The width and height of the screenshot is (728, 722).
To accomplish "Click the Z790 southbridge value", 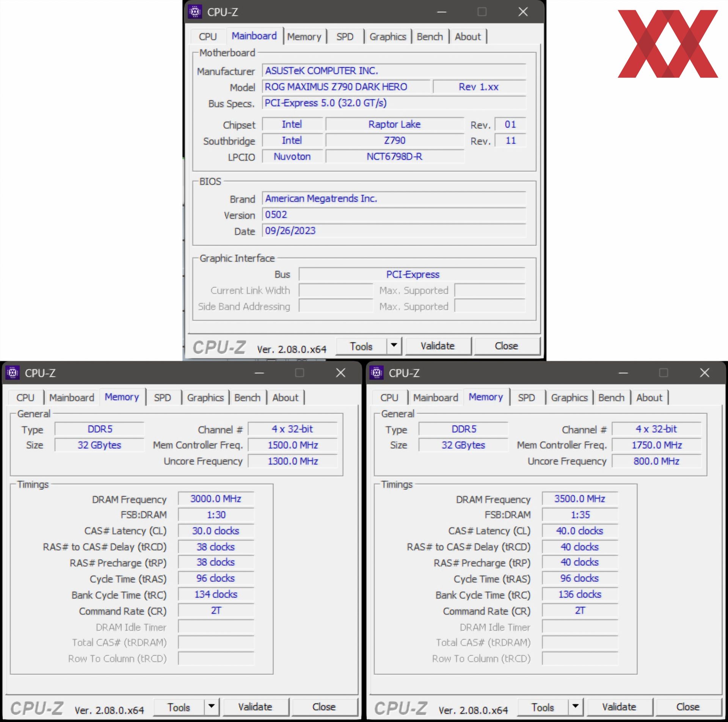I will [395, 141].
